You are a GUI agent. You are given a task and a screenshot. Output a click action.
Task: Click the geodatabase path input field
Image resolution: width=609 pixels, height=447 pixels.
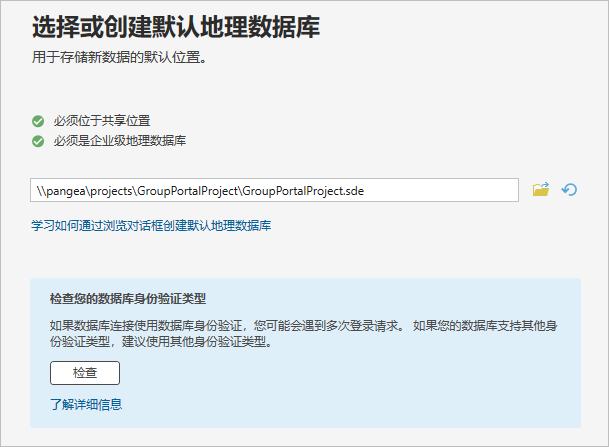(274, 190)
